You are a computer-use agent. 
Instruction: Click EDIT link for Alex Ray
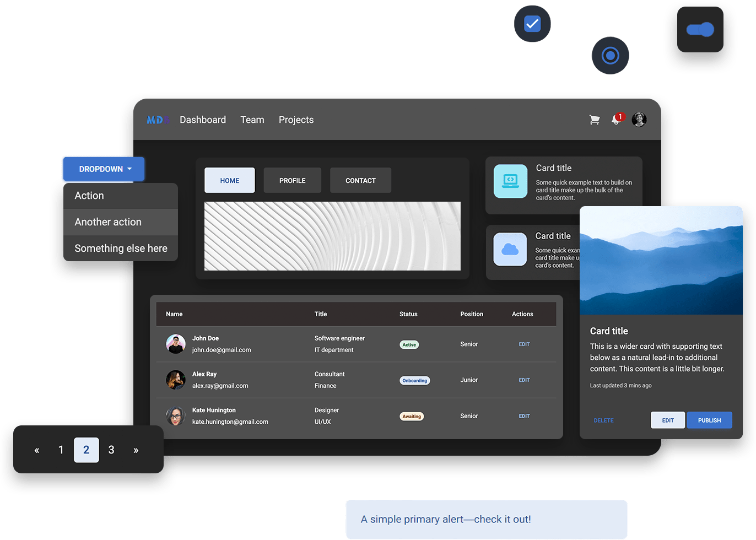524,380
